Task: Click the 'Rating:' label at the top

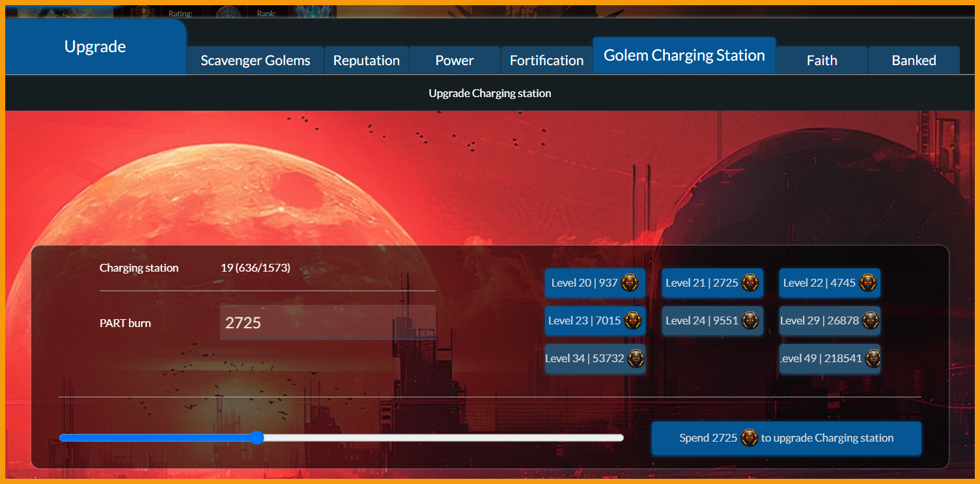Action: coord(180,13)
